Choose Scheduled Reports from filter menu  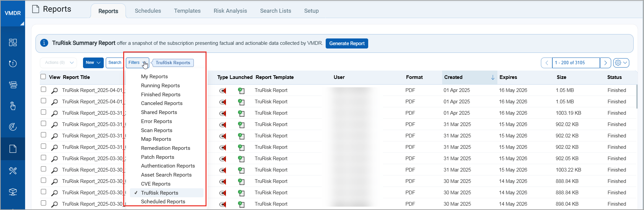tap(163, 202)
